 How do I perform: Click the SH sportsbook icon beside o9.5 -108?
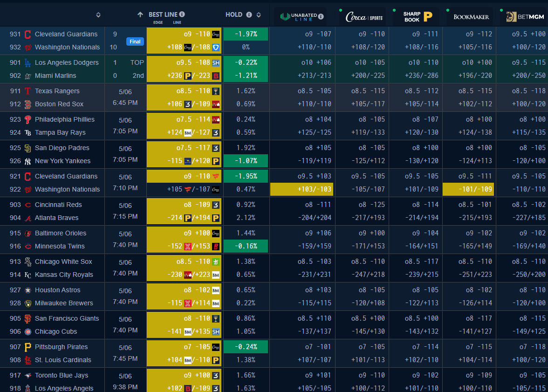coord(216,63)
